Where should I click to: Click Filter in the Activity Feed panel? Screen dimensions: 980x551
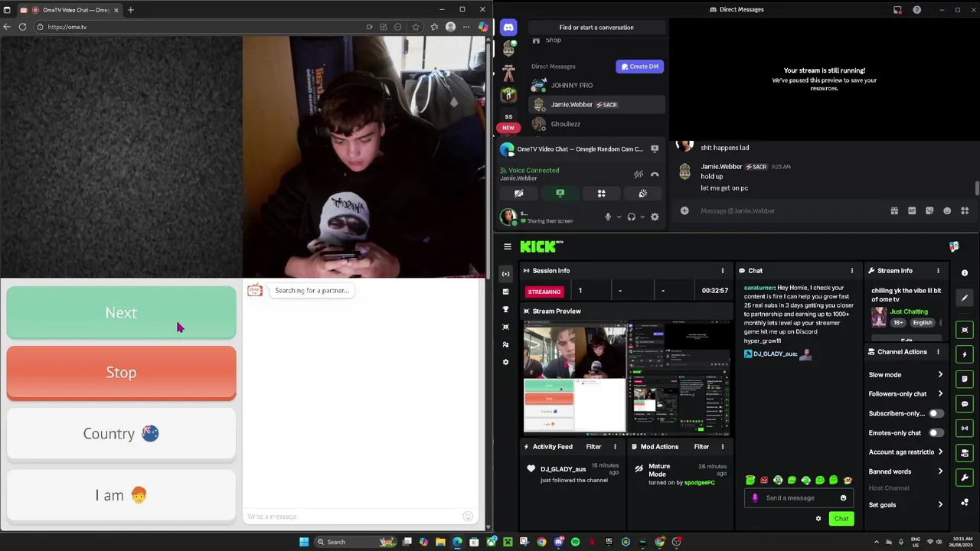point(593,447)
